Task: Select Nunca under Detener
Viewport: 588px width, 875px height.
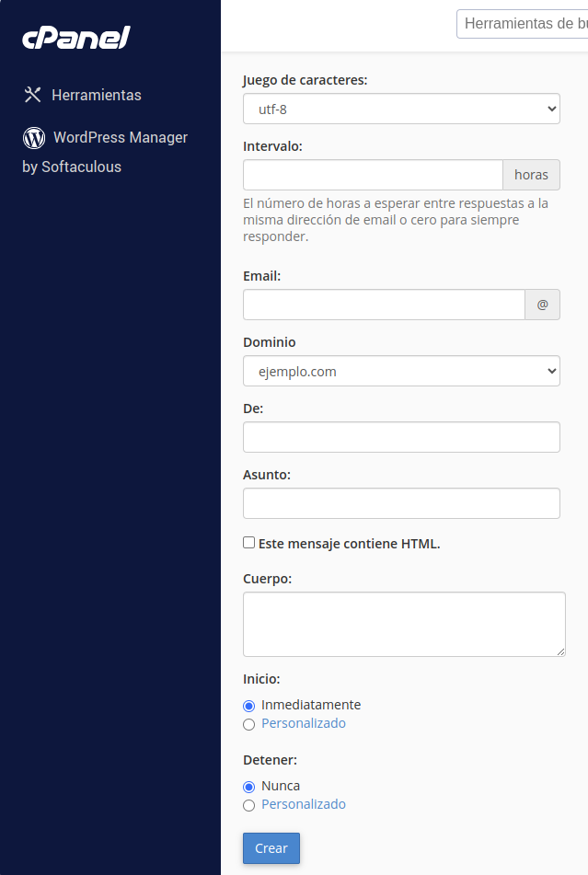Action: pos(248,787)
